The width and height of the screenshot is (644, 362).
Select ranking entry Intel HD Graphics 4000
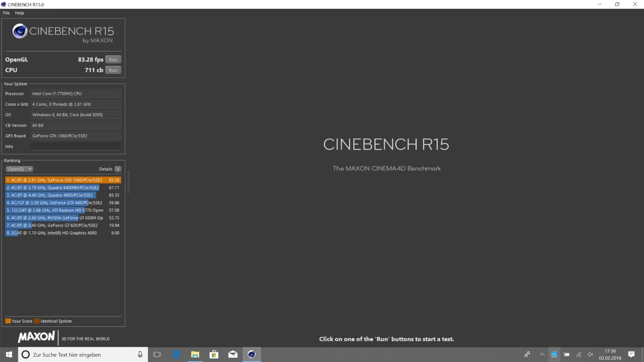pyautogui.click(x=63, y=233)
